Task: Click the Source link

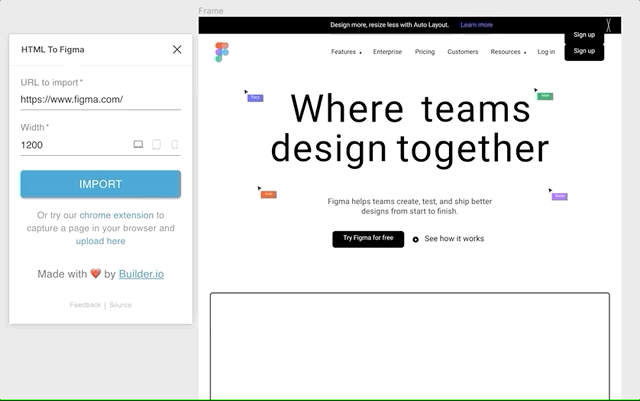Action: tap(120, 305)
